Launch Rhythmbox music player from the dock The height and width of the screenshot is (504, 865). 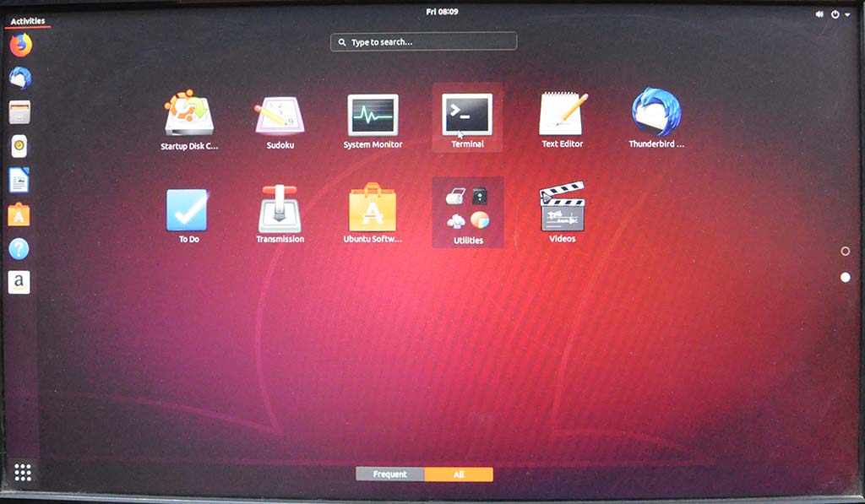pos(19,146)
